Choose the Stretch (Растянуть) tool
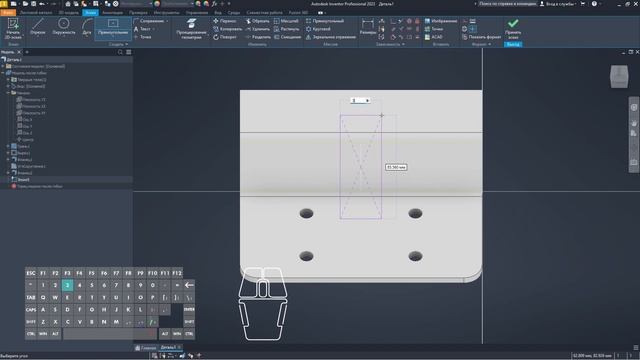The width and height of the screenshot is (640, 360). click(x=287, y=29)
